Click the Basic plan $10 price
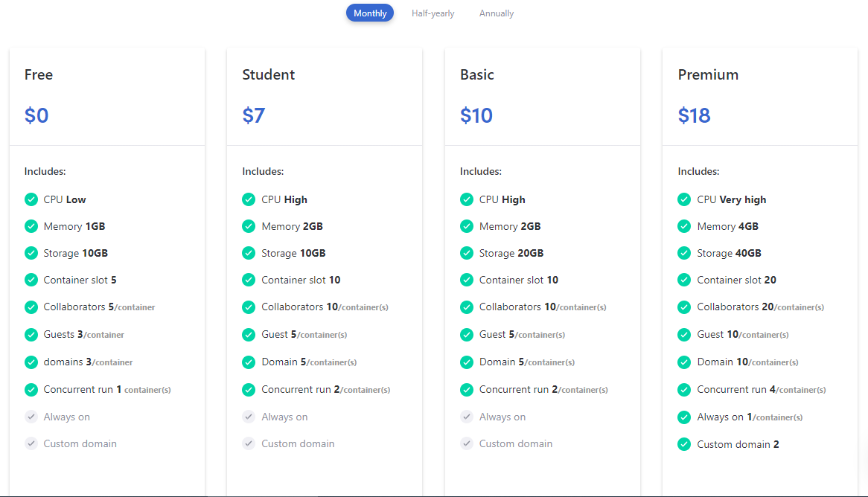 coord(476,115)
